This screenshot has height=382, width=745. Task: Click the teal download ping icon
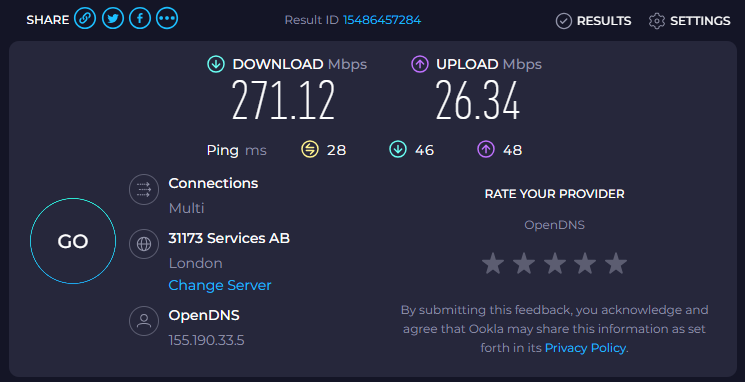tap(398, 149)
